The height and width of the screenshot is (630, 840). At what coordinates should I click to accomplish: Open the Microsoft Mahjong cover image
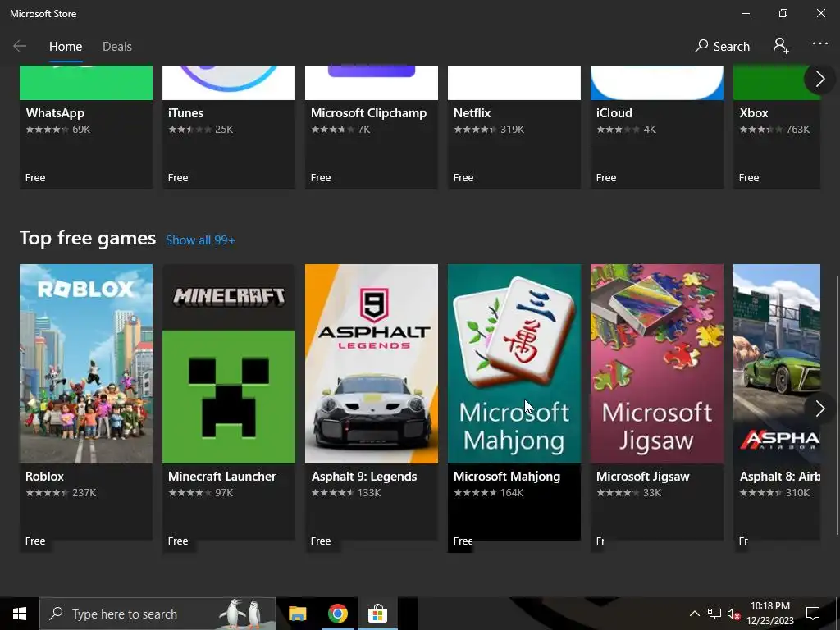tap(514, 363)
